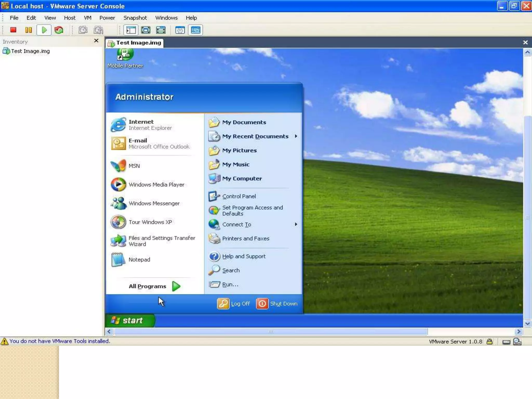Toggle quick switch mode toolbar icon
Screen dimensions: 532x399
[161, 30]
